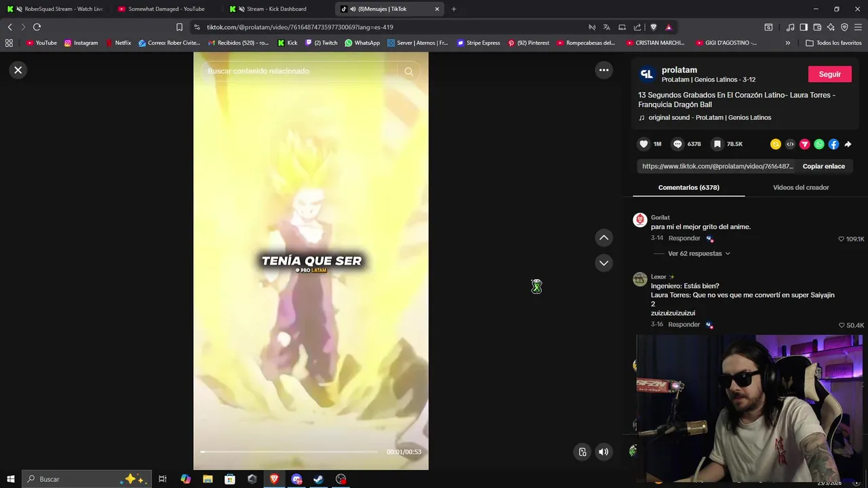Toggle the browser sidebar panel icon
This screenshot has height=488, width=868.
[804, 27]
